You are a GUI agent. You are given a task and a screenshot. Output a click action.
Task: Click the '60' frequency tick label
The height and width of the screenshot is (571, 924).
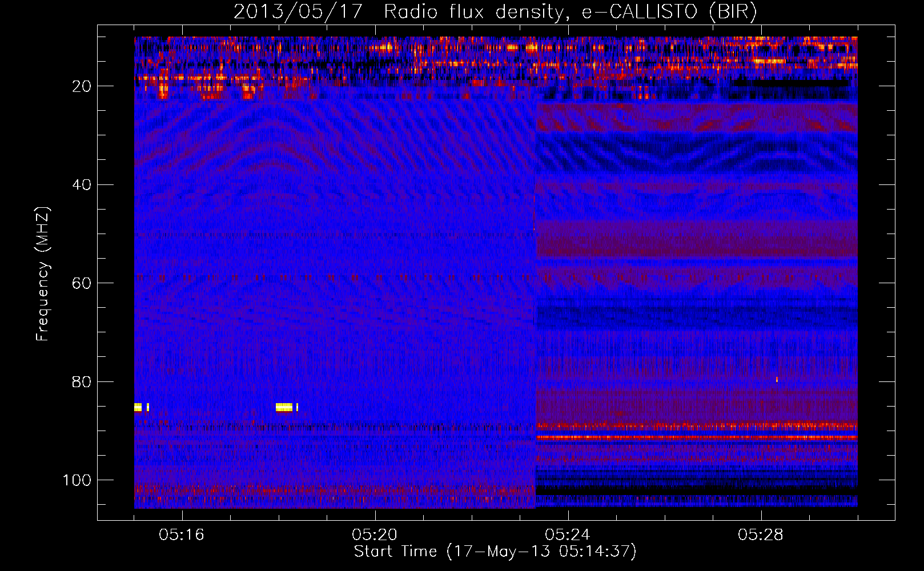pyautogui.click(x=82, y=283)
